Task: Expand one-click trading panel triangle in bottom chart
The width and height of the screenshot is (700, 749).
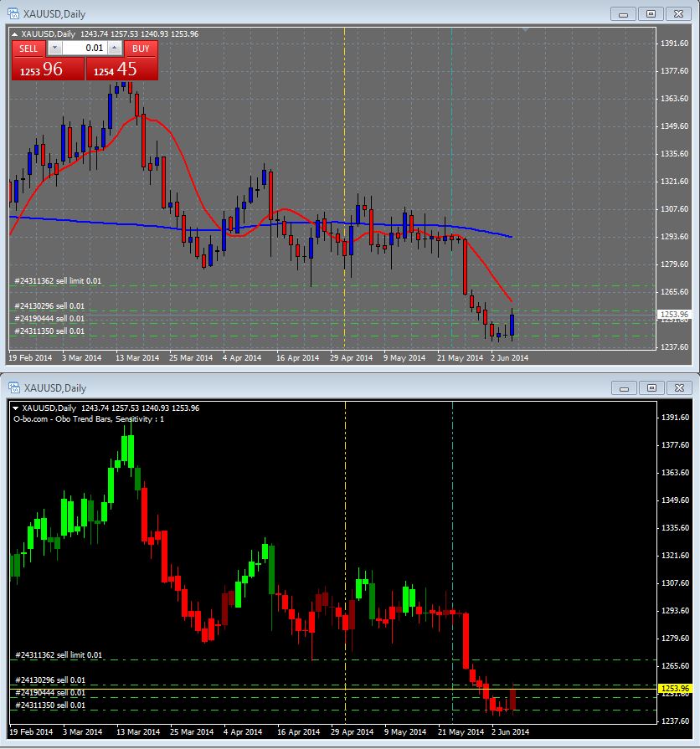Action: click(x=15, y=408)
